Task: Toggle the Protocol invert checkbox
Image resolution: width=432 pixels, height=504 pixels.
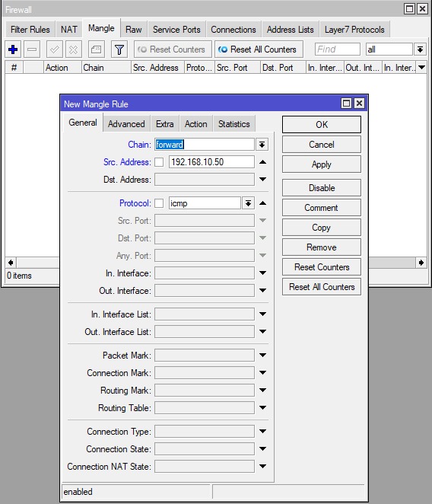Action: click(x=159, y=203)
